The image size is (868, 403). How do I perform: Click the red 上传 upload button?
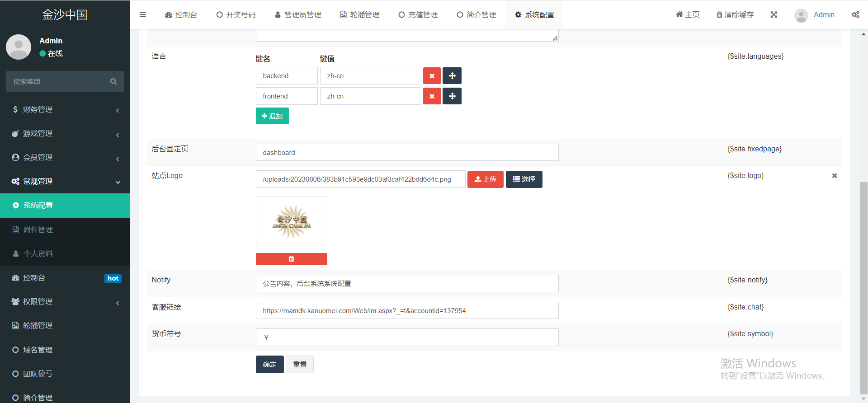pyautogui.click(x=486, y=179)
